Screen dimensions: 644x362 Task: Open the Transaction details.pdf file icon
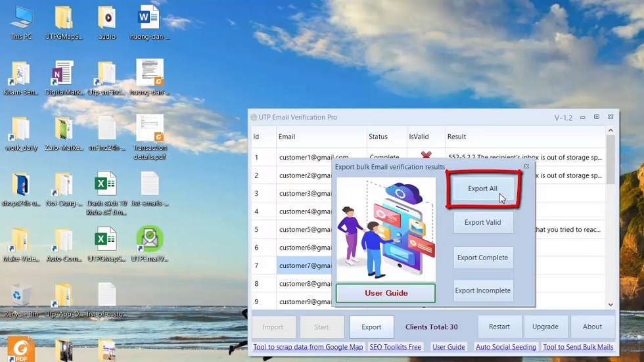pyautogui.click(x=150, y=130)
